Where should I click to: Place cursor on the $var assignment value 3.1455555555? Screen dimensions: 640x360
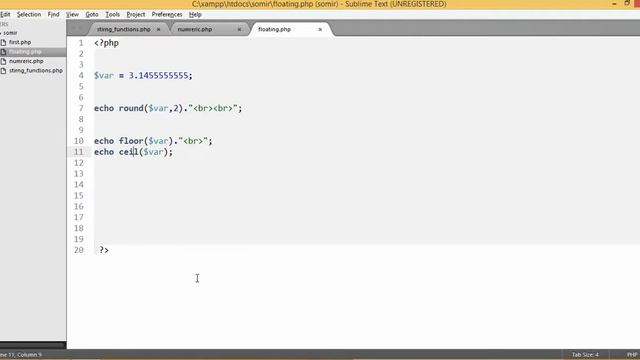[x=158, y=76]
